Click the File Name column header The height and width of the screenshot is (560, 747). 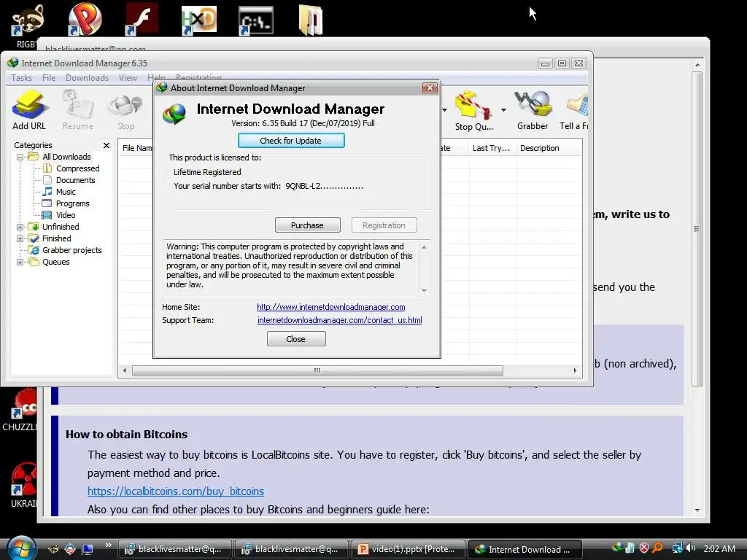pos(136,148)
